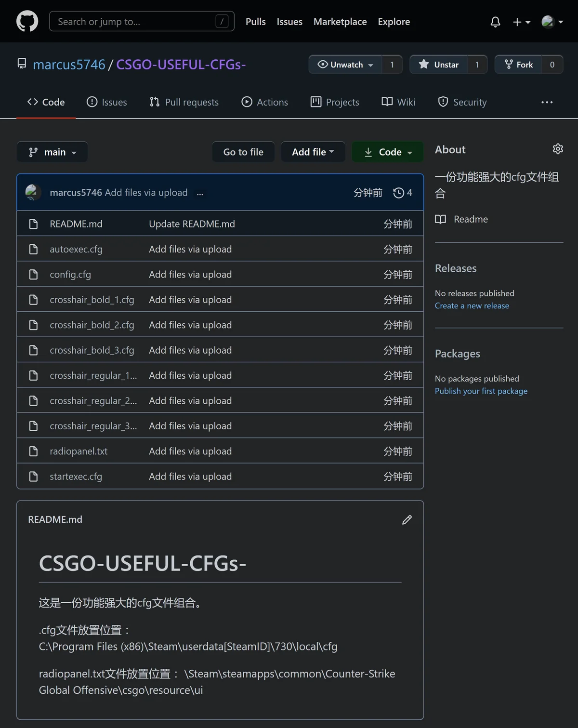The height and width of the screenshot is (728, 578).
Task: Open the Wiki tab
Action: click(x=398, y=102)
